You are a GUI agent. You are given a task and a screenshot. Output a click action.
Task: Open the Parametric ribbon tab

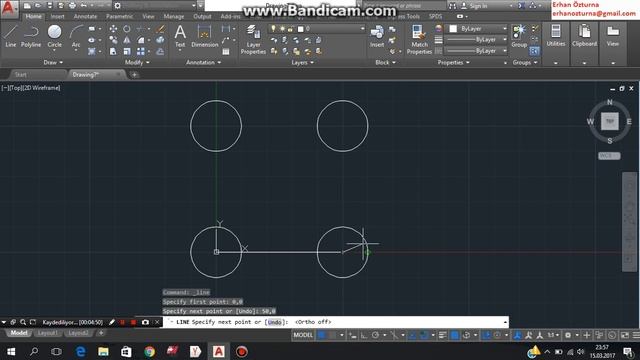pyautogui.click(x=120, y=16)
